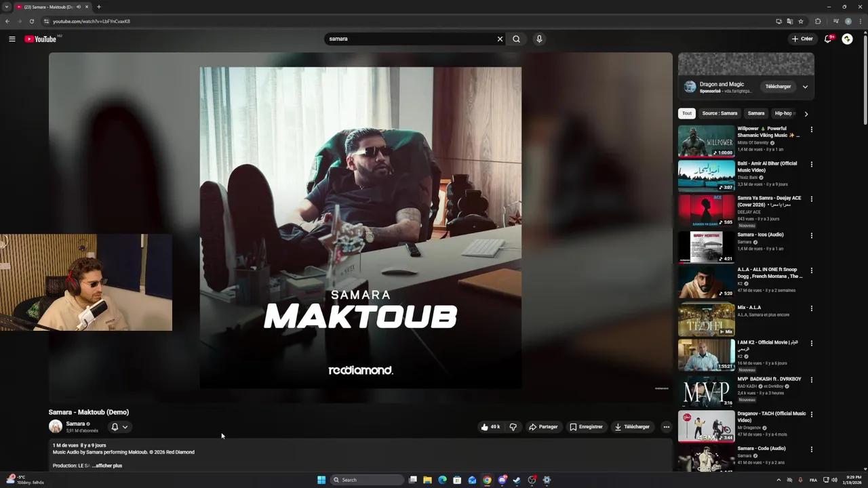
Task: Open the notifications bell with 9+ badge
Action: pos(828,39)
